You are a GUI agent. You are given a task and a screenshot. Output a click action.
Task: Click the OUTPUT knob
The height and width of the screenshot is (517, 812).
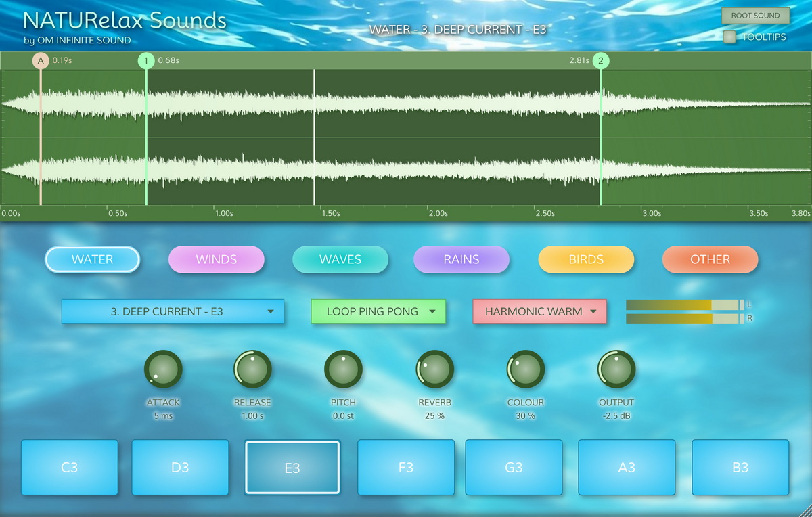point(616,369)
